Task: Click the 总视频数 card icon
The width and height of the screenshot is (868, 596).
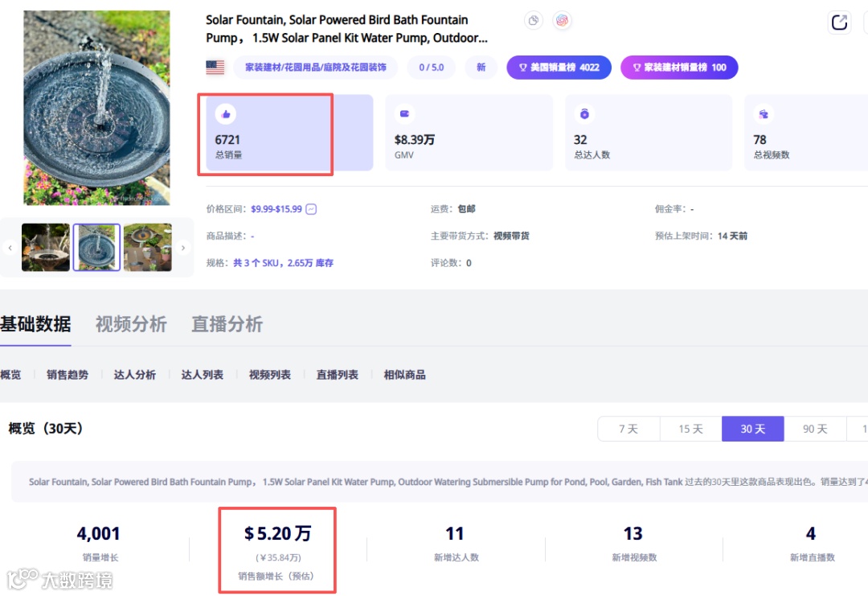Action: click(x=764, y=114)
